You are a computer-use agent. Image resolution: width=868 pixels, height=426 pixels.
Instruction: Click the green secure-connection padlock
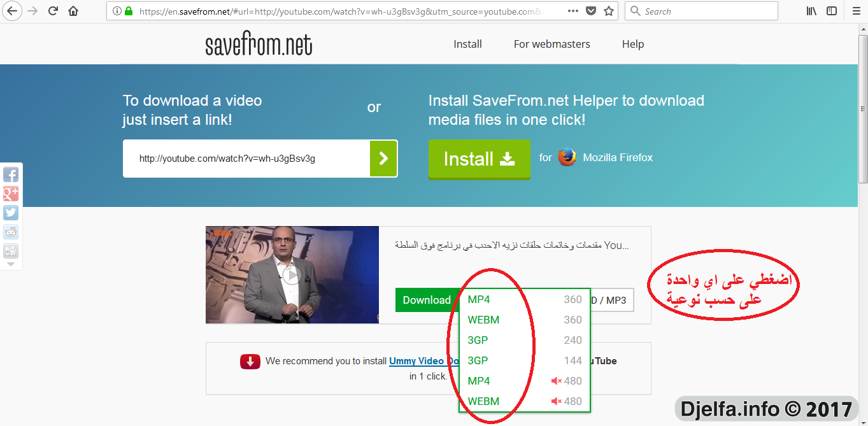[129, 11]
